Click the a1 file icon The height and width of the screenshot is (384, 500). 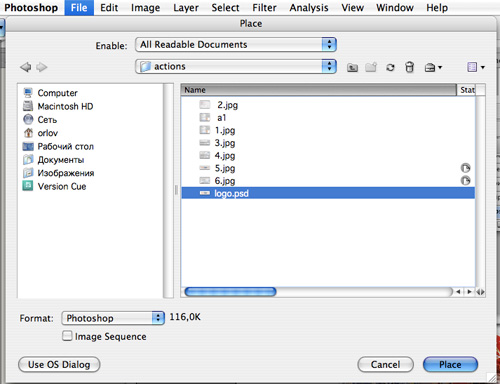205,118
